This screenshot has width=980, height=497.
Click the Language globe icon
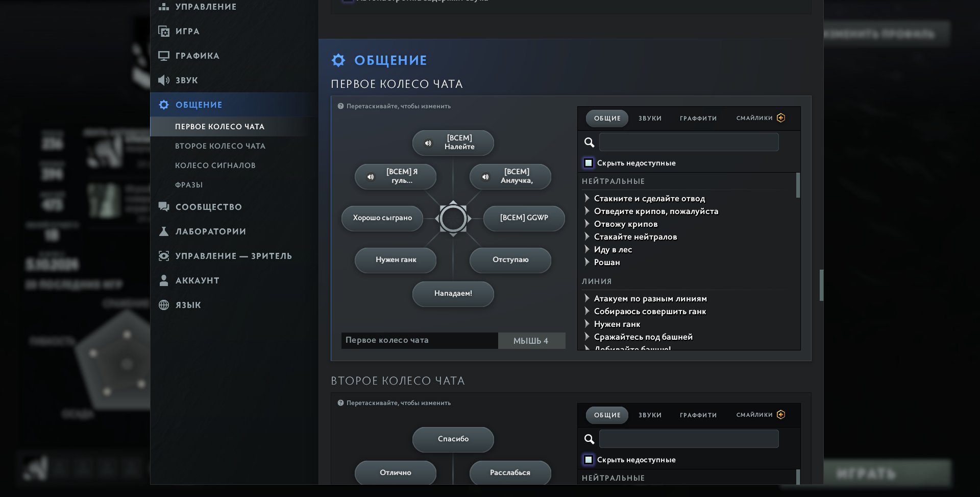point(164,305)
